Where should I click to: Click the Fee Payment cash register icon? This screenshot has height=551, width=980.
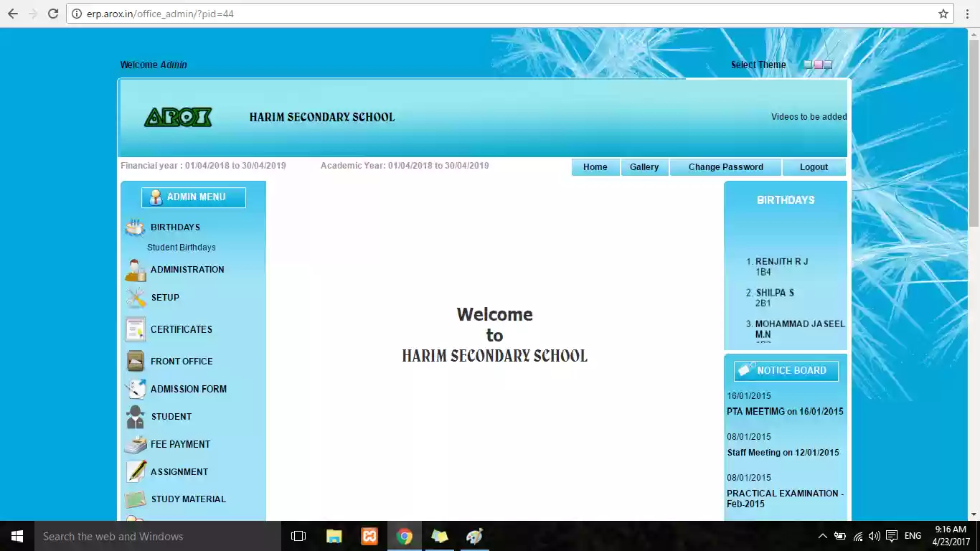coord(135,444)
